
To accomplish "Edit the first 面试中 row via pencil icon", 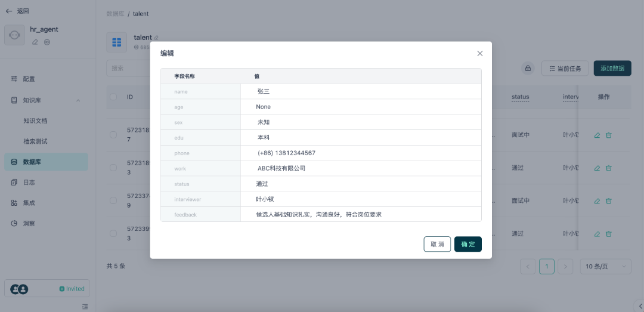I will tap(597, 135).
